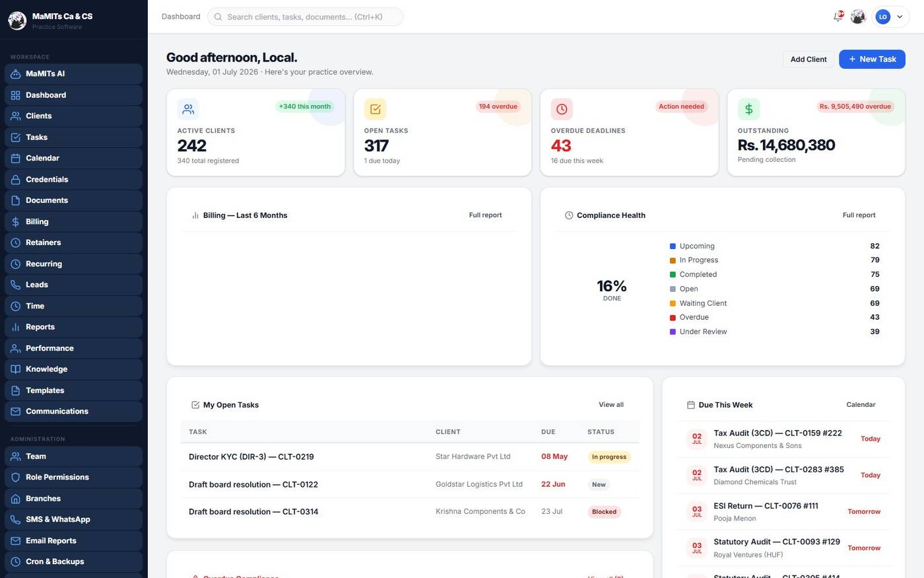924x578 pixels.
Task: Click the Time clock icon in sidebar
Action: 16,306
